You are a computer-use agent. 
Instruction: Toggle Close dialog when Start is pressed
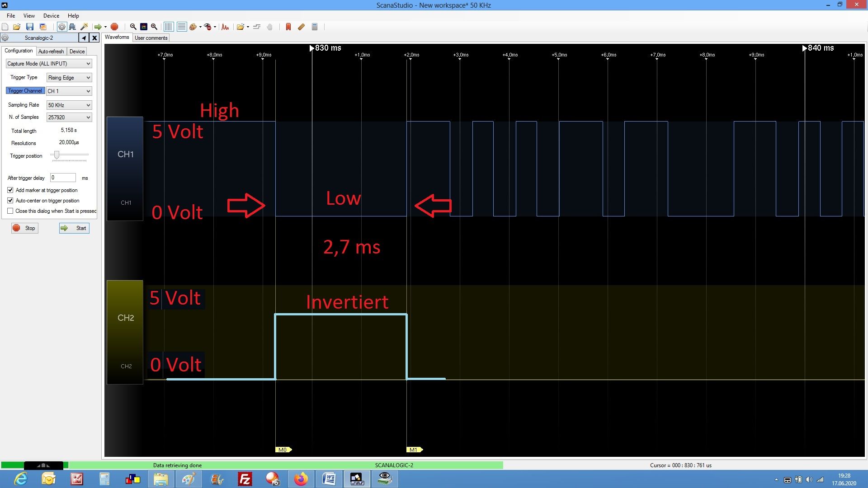click(9, 211)
